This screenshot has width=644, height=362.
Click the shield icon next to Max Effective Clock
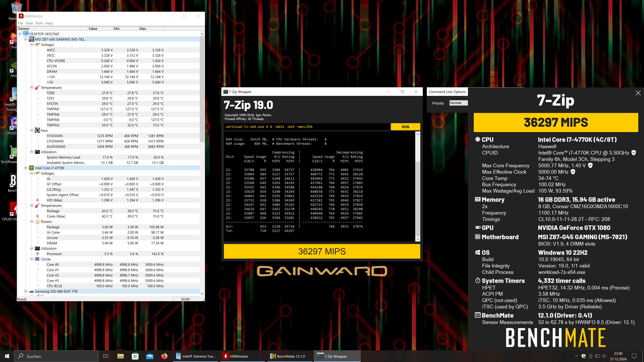click(x=573, y=172)
